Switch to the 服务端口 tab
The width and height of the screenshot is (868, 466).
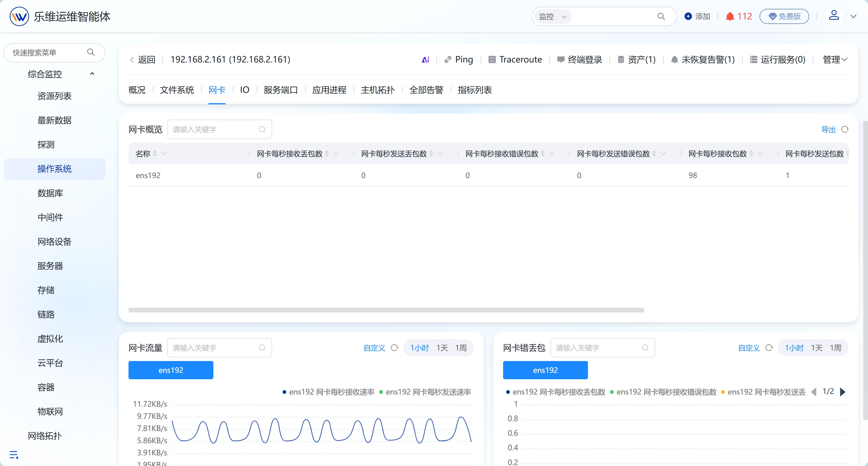[x=281, y=90]
